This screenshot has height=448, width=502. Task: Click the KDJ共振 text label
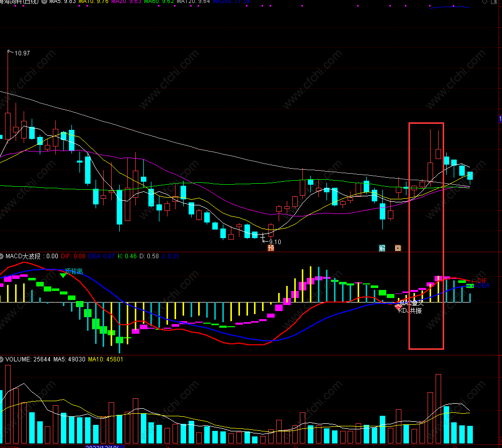click(x=410, y=311)
